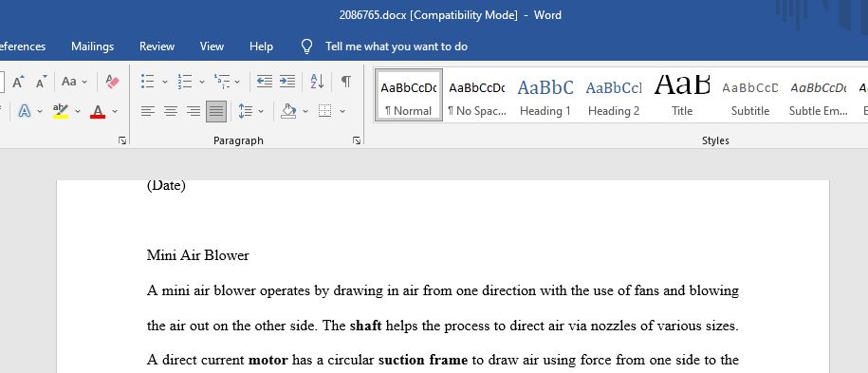
Task: Click the Decrease Indent icon
Action: 264,82
